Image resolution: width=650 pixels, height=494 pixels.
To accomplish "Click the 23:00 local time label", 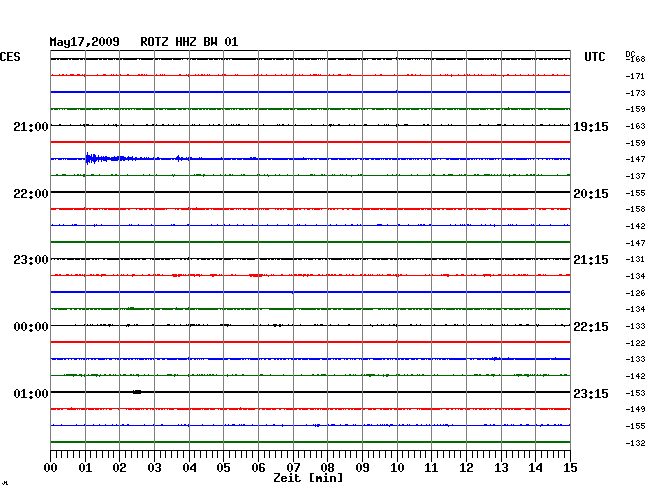I will pyautogui.click(x=31, y=260).
